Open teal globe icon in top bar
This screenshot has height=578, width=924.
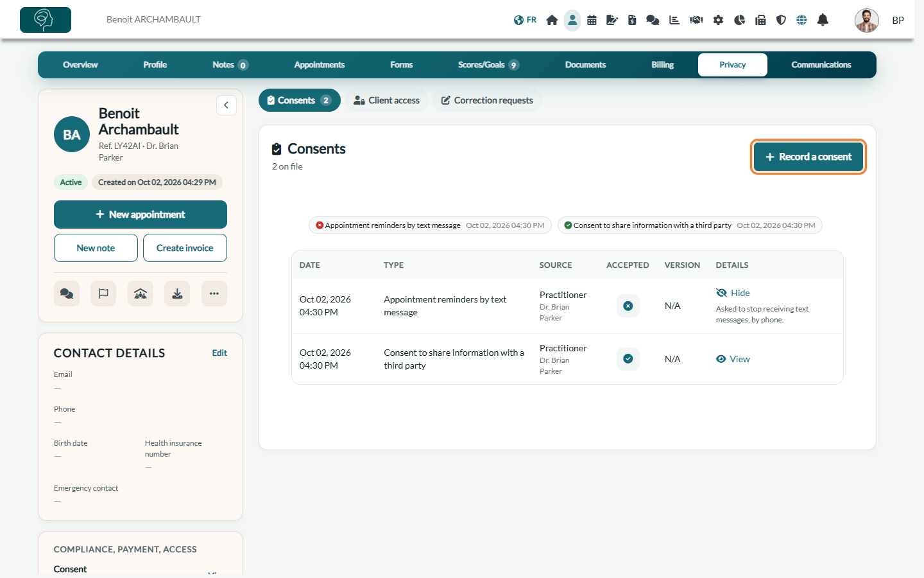coord(801,20)
